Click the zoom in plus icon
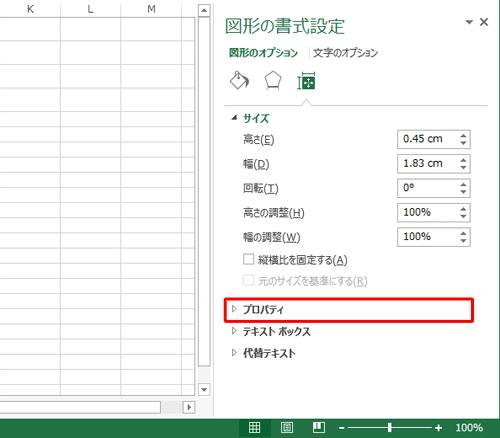 click(x=438, y=428)
